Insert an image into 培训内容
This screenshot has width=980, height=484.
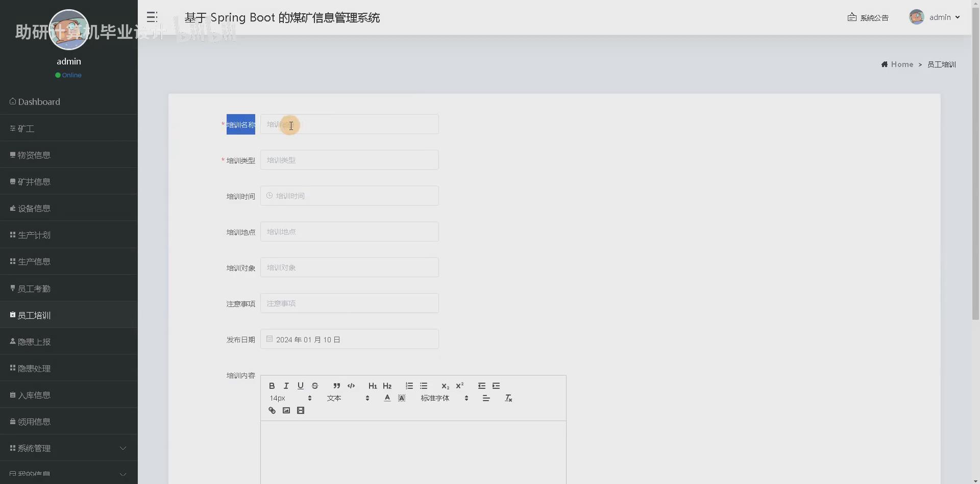(286, 410)
